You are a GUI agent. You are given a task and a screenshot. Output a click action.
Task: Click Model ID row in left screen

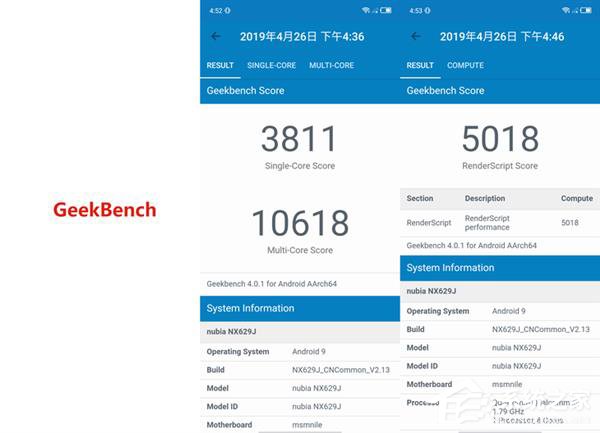tap(300, 407)
